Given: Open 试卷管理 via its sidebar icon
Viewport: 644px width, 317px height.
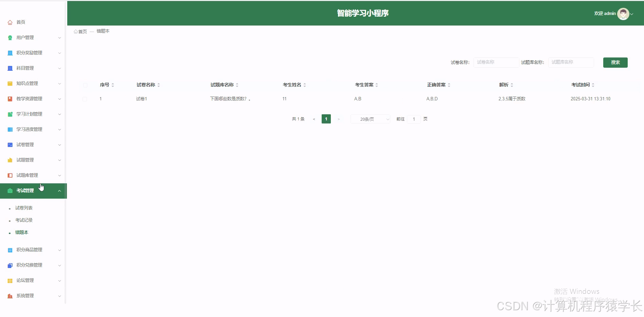Looking at the screenshot, I should coord(10,145).
